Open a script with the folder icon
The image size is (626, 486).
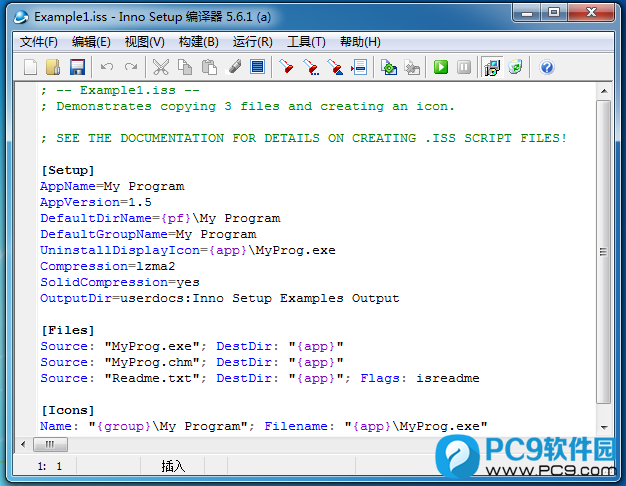click(x=53, y=67)
